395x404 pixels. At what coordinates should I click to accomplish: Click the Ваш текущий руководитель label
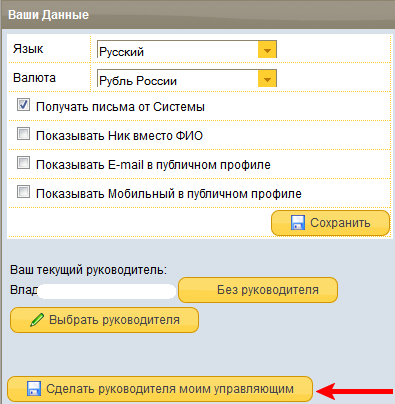[88, 270]
